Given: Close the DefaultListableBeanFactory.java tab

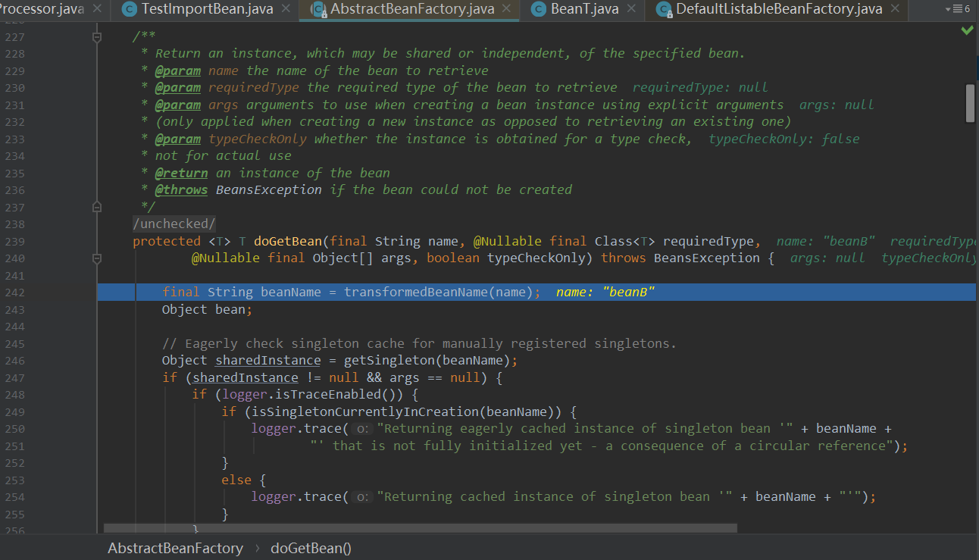Looking at the screenshot, I should [896, 9].
